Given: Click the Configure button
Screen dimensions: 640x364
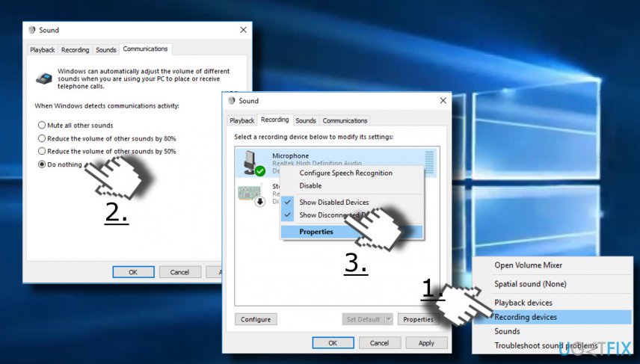Looking at the screenshot, I should click(256, 319).
